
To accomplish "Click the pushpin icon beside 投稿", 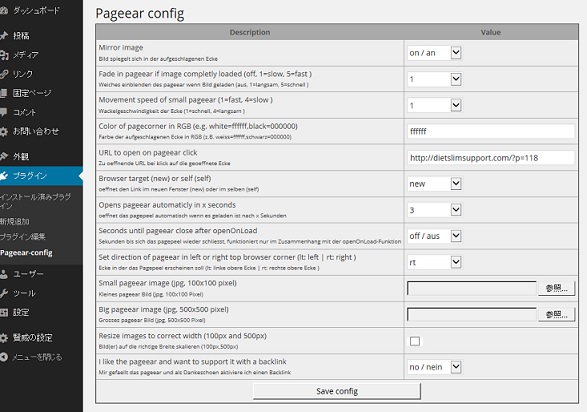I will [3, 36].
